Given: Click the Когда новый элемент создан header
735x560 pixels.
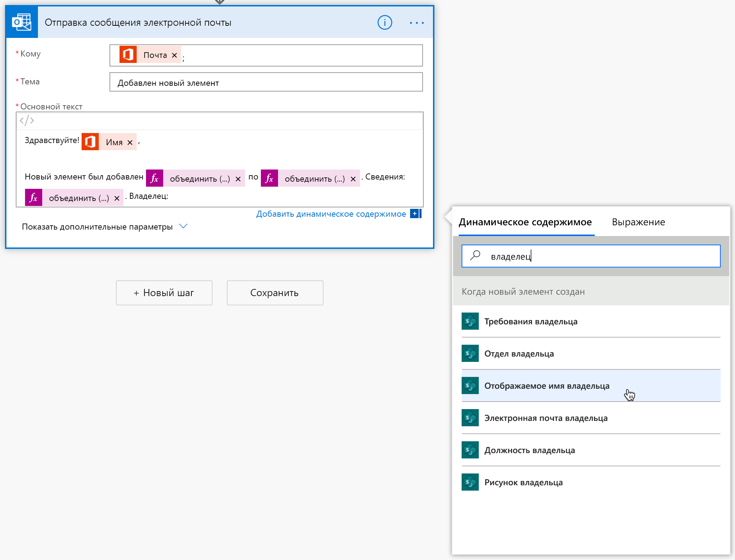Looking at the screenshot, I should 591,291.
